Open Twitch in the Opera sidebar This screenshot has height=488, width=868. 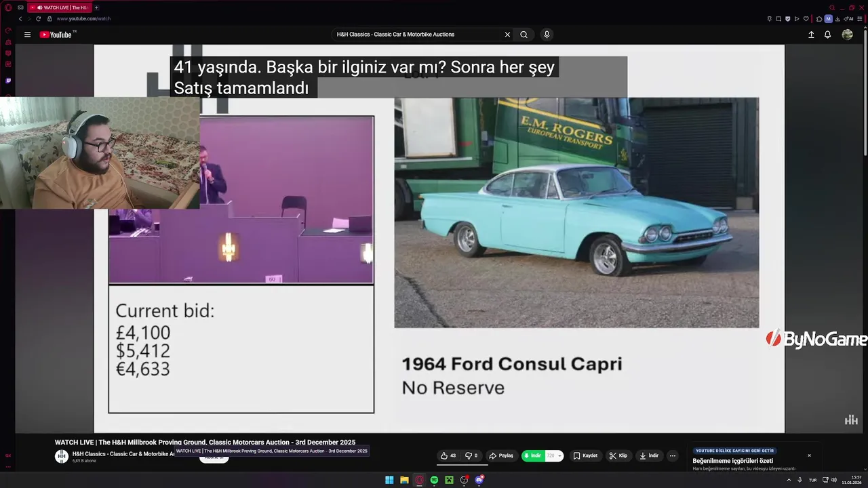tap(8, 81)
